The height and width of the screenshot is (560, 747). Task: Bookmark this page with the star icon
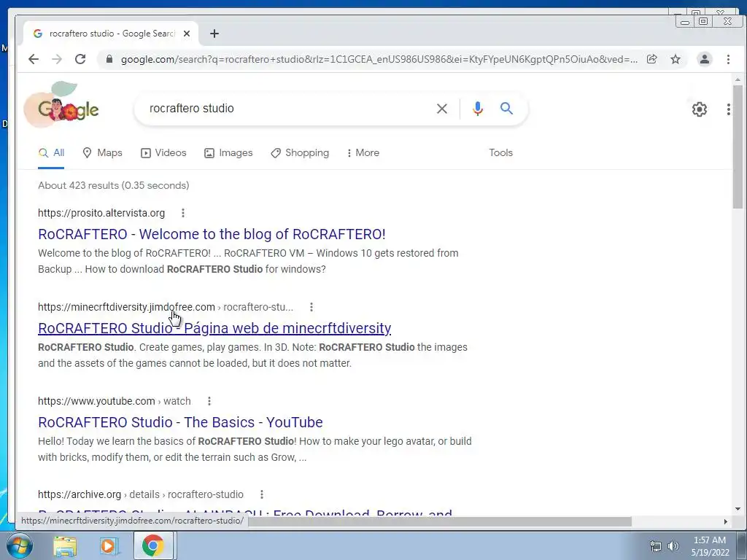pos(676,59)
